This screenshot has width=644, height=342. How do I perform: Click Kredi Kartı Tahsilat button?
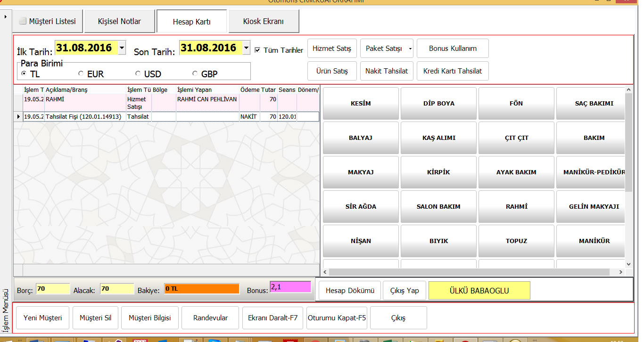[x=453, y=71]
